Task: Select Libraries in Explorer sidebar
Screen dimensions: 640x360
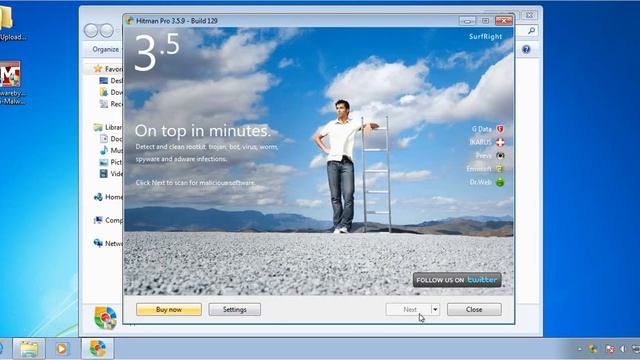Action: point(108,127)
